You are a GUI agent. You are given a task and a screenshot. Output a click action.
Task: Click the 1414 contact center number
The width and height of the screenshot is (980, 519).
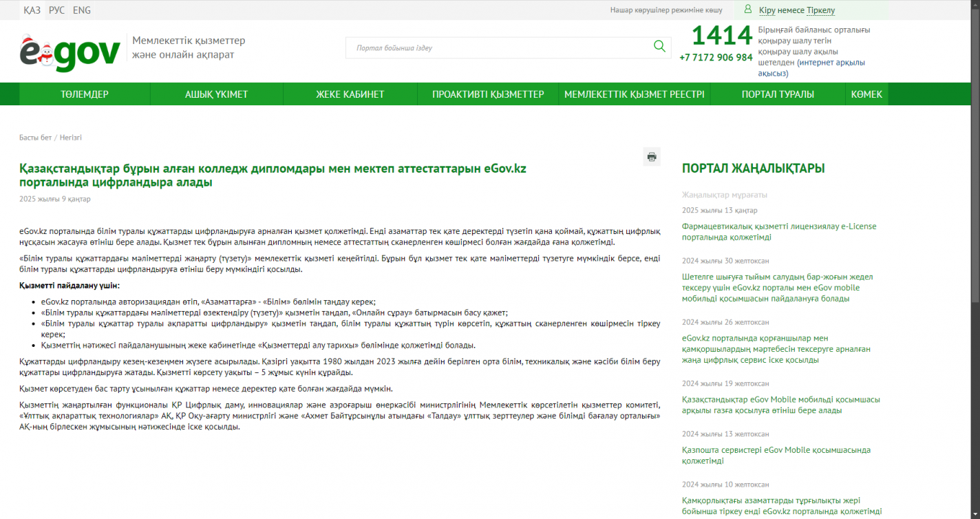tap(722, 35)
